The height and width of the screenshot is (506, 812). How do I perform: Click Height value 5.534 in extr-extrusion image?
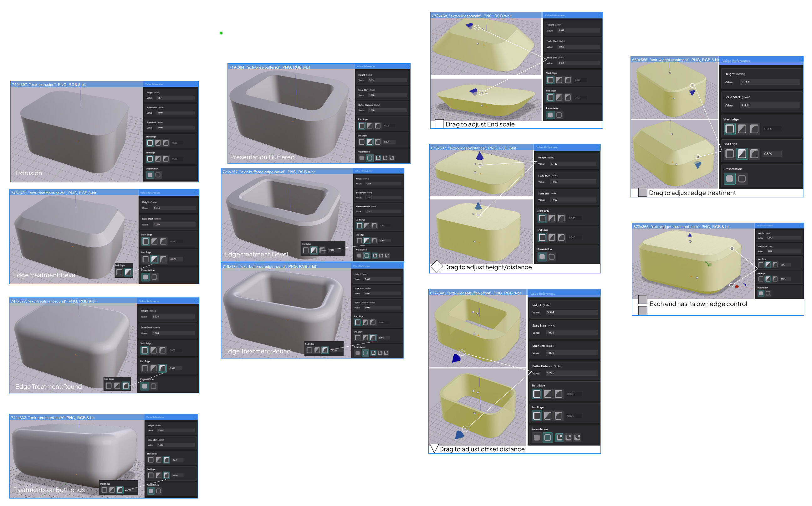coord(176,98)
